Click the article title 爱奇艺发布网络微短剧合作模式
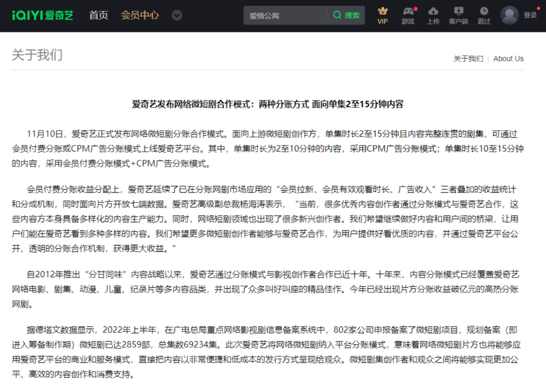The image size is (546, 392). coord(267,104)
